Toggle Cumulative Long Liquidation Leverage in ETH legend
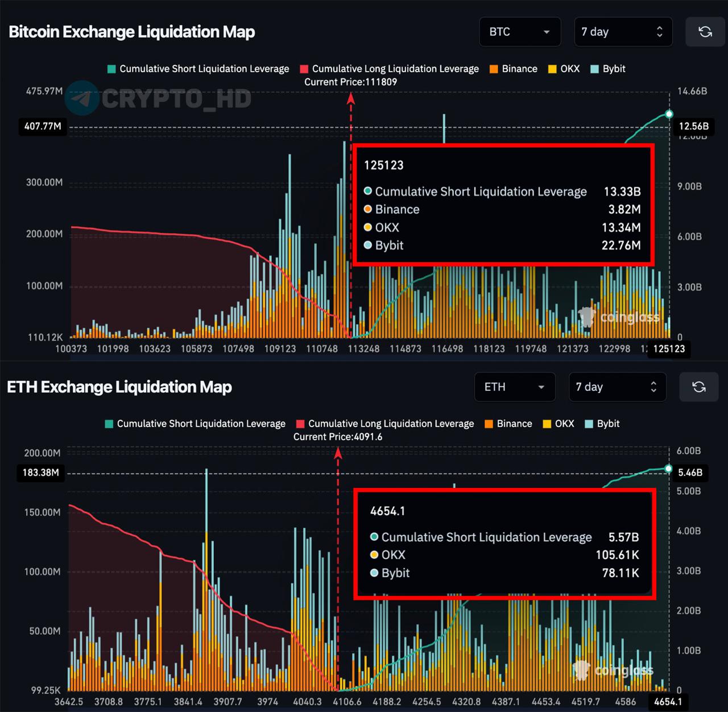 (385, 424)
